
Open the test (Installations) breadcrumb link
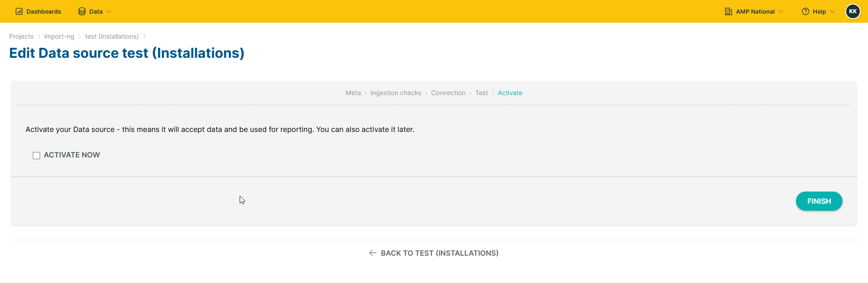click(x=112, y=36)
